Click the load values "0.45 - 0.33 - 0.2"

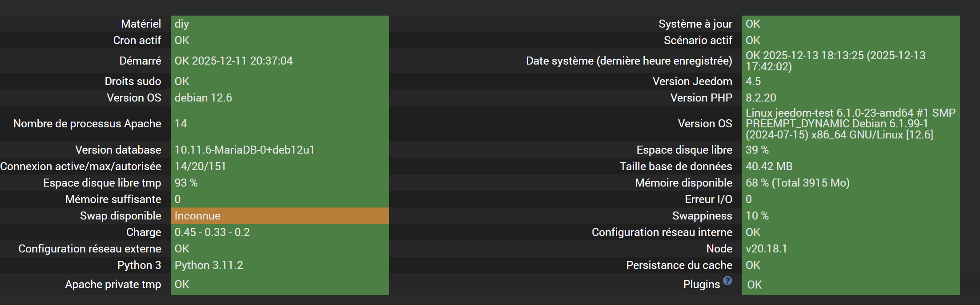212,232
